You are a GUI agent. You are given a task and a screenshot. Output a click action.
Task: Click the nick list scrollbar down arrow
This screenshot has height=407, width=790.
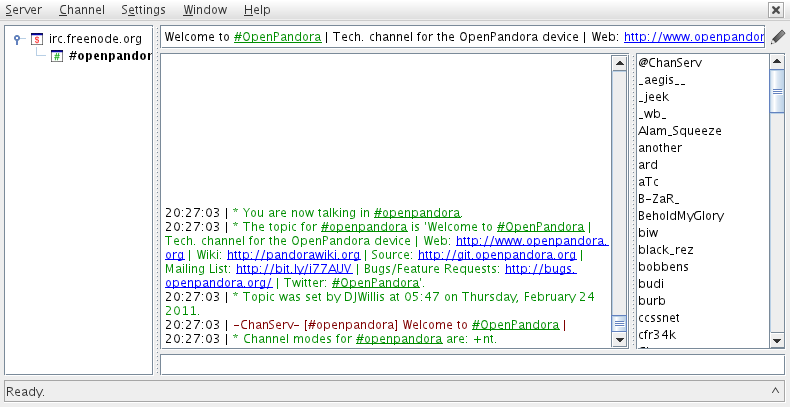point(777,340)
